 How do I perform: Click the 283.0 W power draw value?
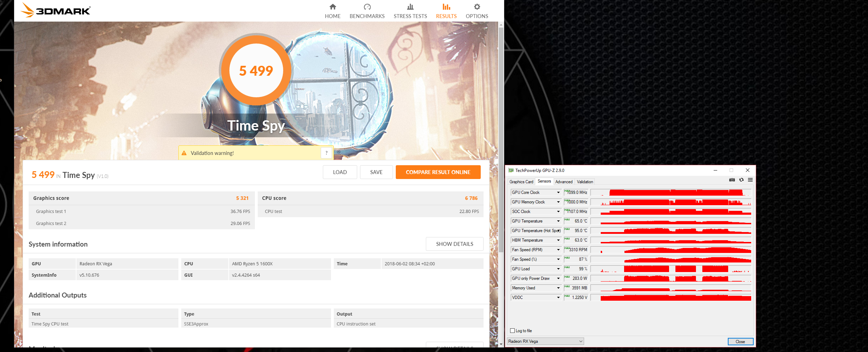[576, 278]
